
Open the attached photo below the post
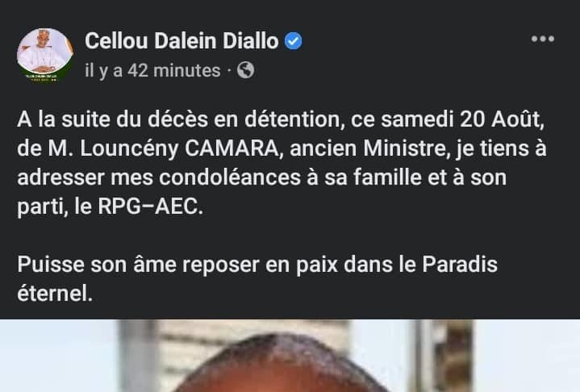point(290,356)
